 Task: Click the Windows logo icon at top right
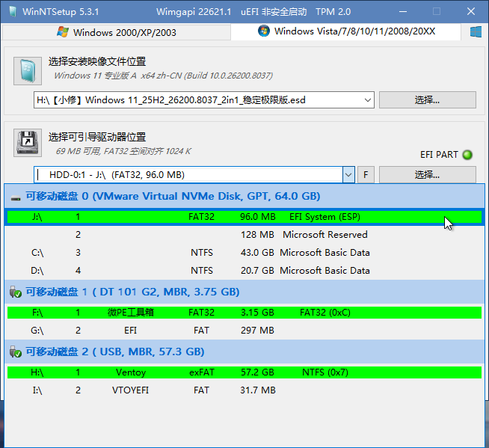tap(476, 32)
